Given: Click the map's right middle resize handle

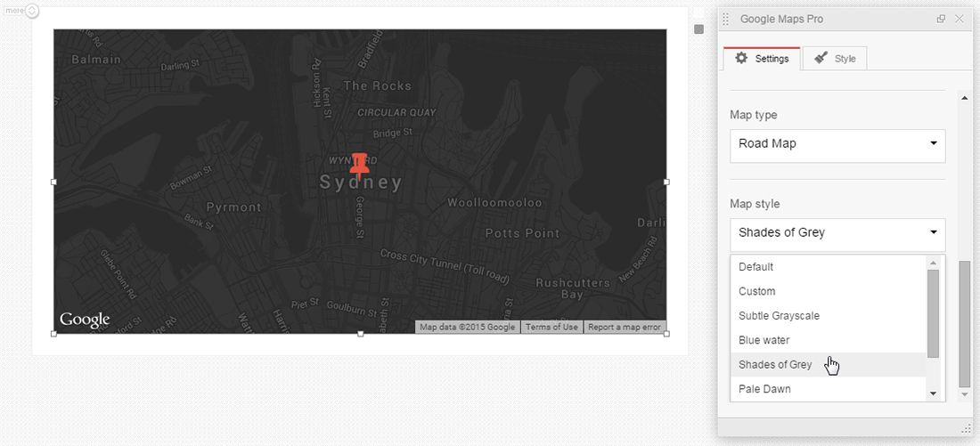Looking at the screenshot, I should coord(666,182).
